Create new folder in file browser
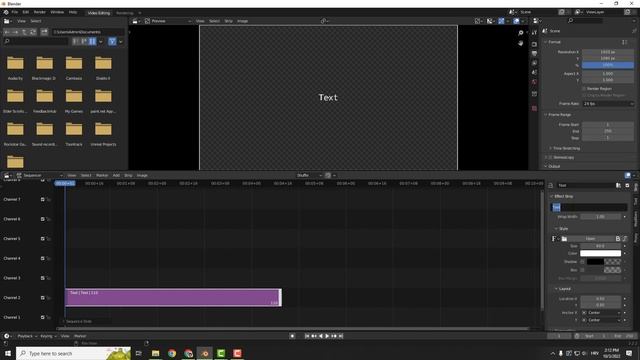The image size is (640, 360). point(44,32)
